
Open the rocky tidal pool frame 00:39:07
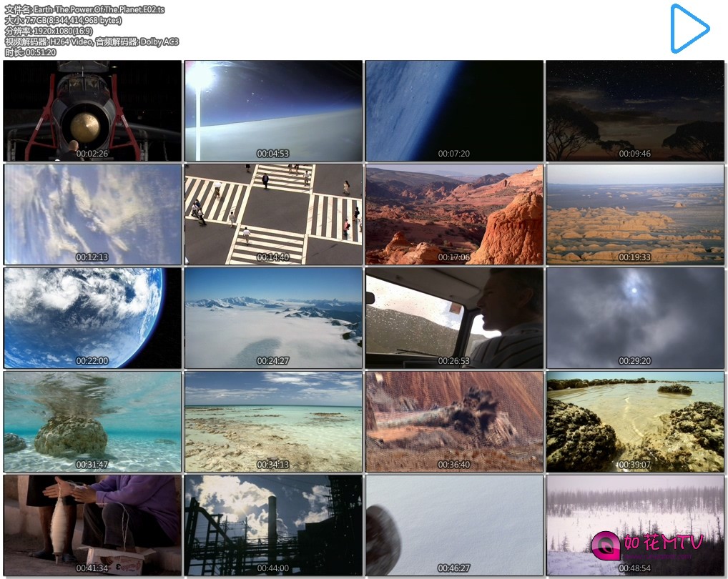pyautogui.click(x=635, y=422)
